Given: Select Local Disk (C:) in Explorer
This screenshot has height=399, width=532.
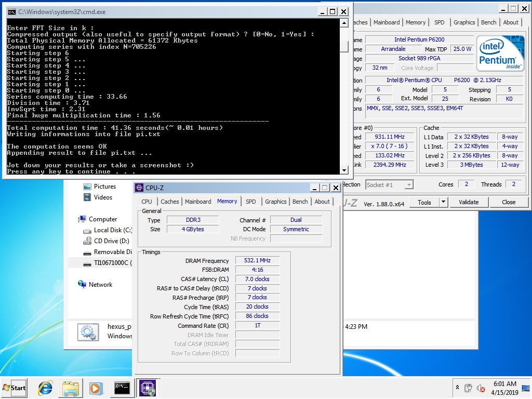Looking at the screenshot, I should tap(108, 230).
